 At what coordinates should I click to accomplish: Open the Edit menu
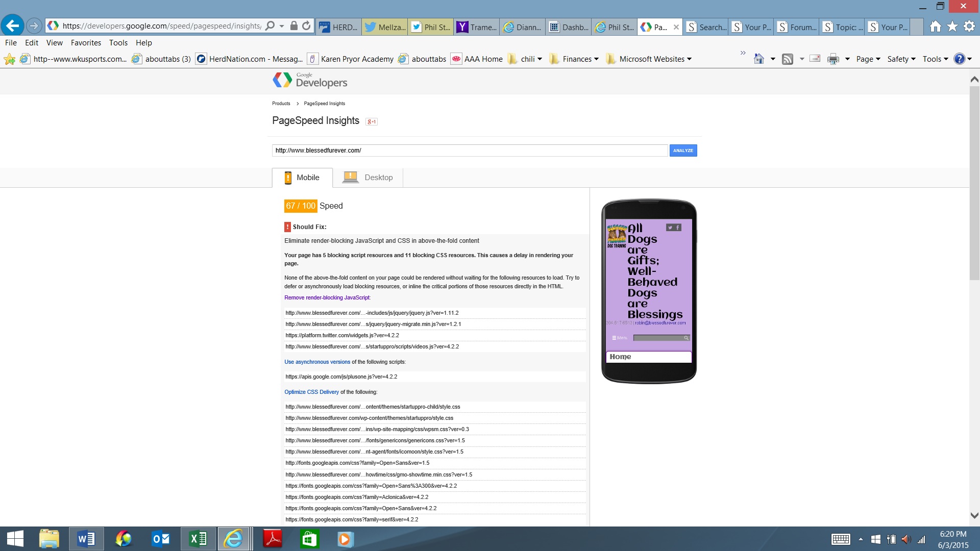(x=32, y=43)
